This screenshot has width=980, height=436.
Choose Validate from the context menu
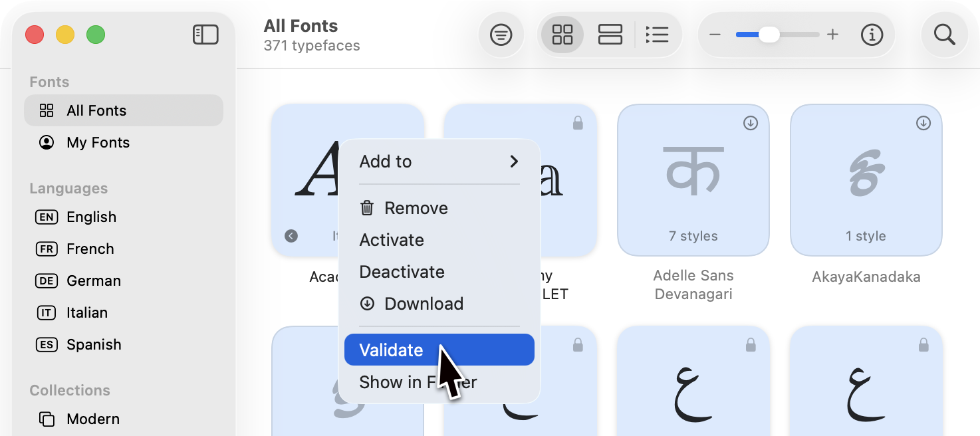(390, 350)
